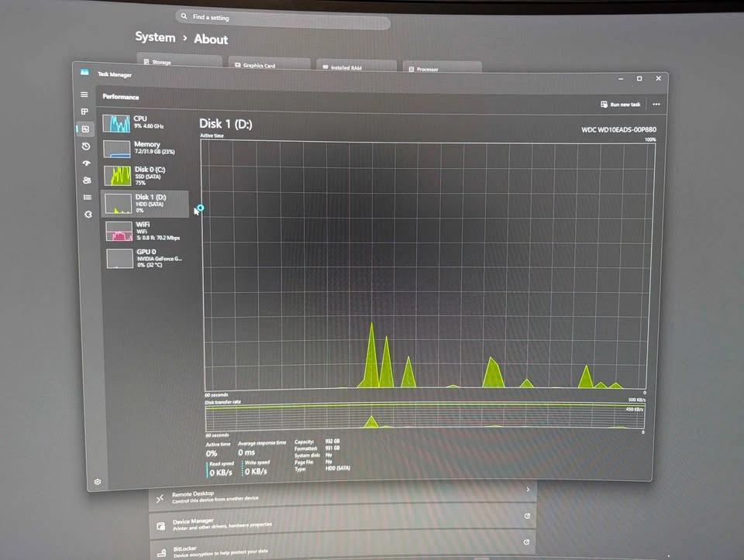This screenshot has height=560, width=744.
Task: Click About breadcrumb in Settings window
Action: click(211, 40)
